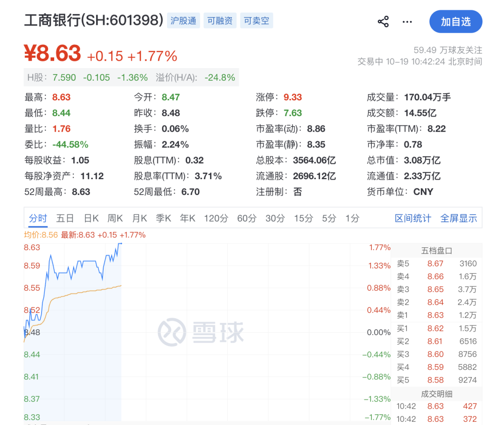Select the 120分 chart interval
504x425 pixels.
tap(216, 218)
